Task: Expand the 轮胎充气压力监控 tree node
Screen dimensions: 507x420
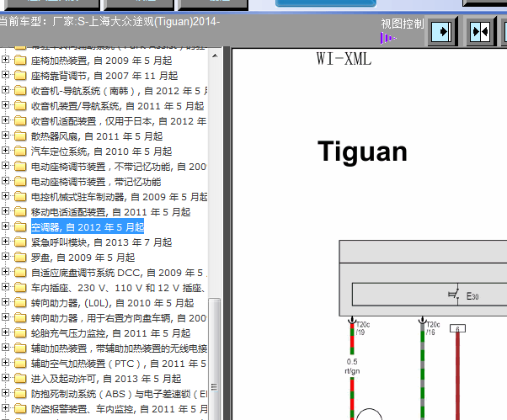Action: tap(5, 332)
